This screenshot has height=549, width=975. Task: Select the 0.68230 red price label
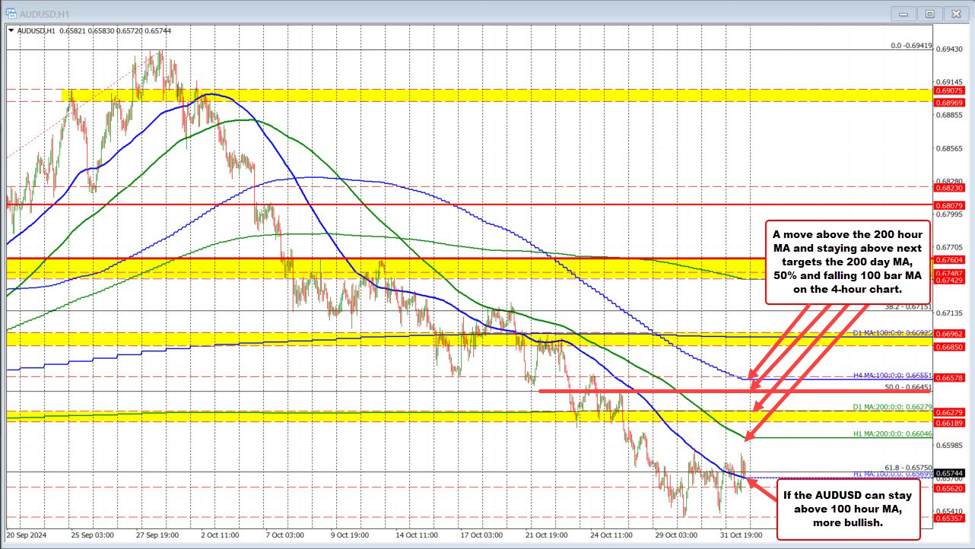coord(950,187)
